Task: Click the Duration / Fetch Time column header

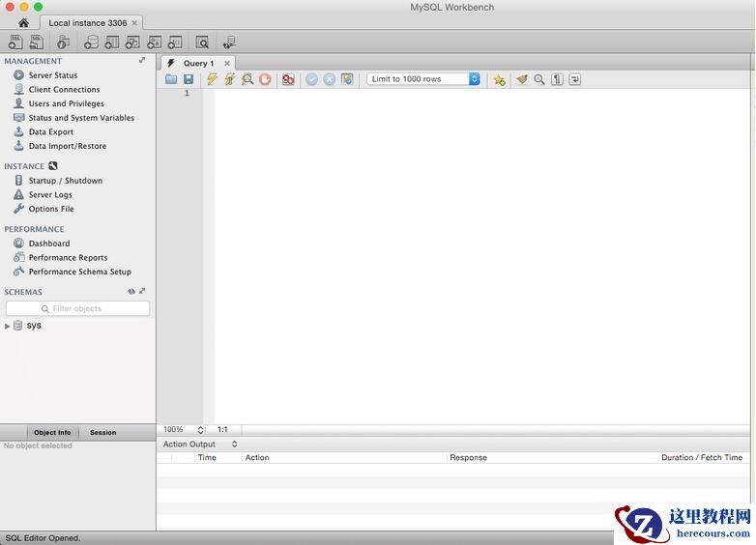Action: (x=702, y=457)
